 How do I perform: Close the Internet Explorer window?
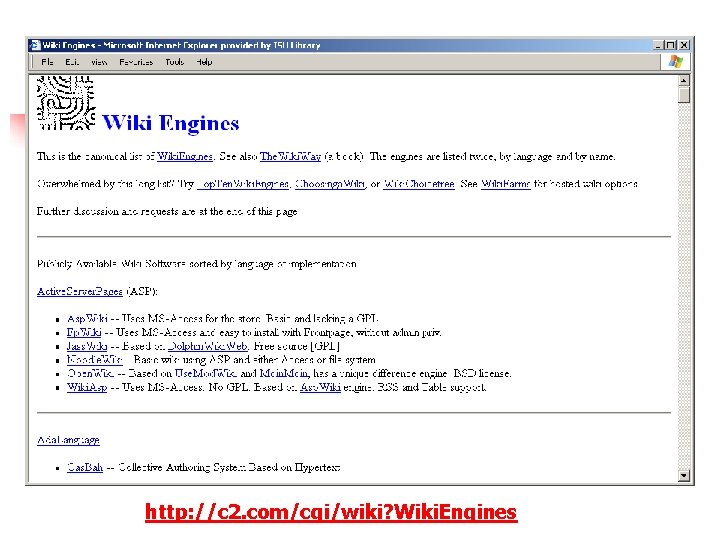pos(684,45)
